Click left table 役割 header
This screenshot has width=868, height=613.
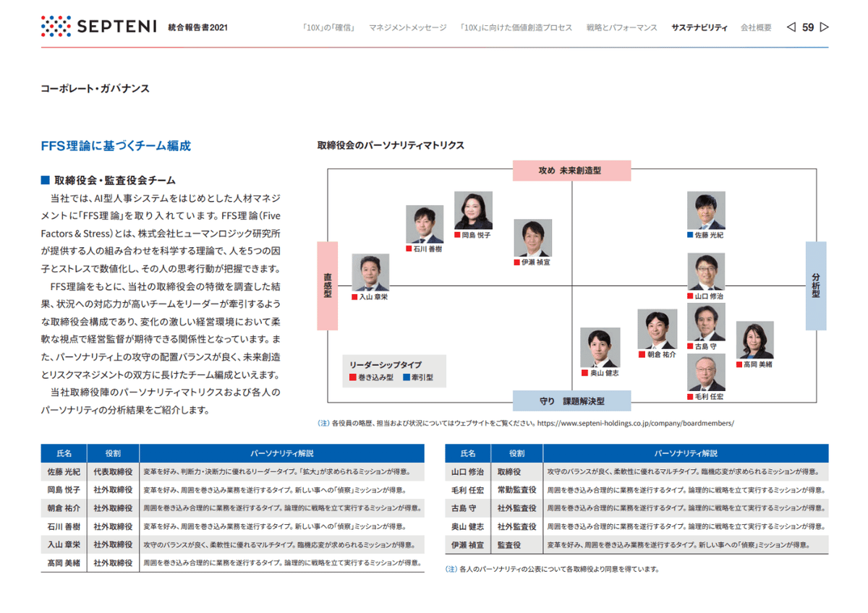click(x=113, y=453)
